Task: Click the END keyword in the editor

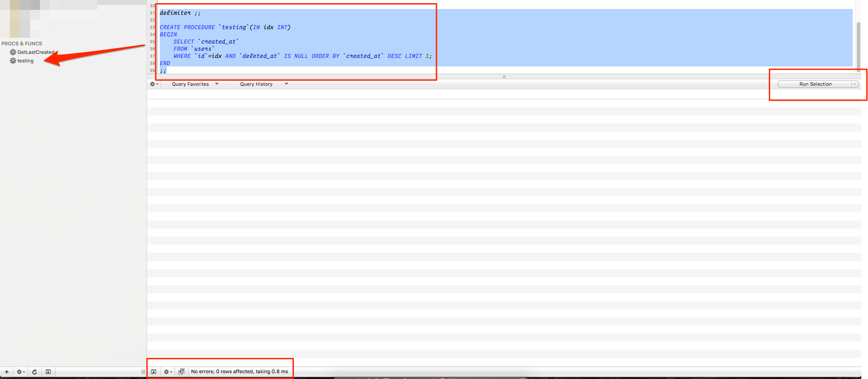Action: coord(165,63)
